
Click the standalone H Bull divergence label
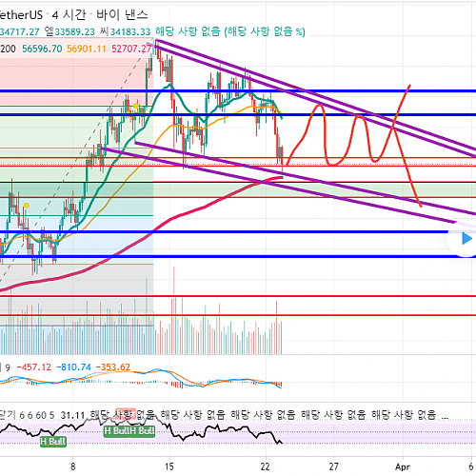tap(53, 442)
